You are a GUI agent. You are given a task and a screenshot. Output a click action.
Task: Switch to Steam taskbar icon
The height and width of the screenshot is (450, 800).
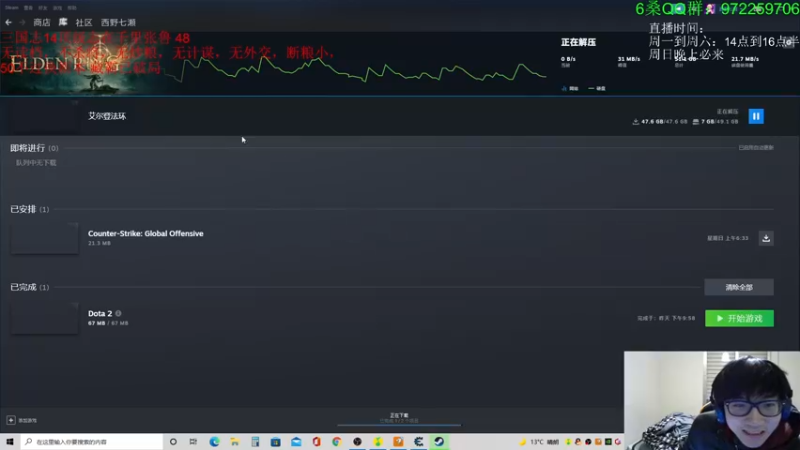point(439,442)
